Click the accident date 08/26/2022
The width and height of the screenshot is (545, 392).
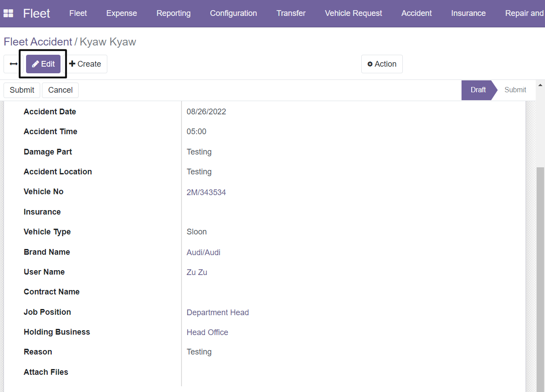click(206, 112)
